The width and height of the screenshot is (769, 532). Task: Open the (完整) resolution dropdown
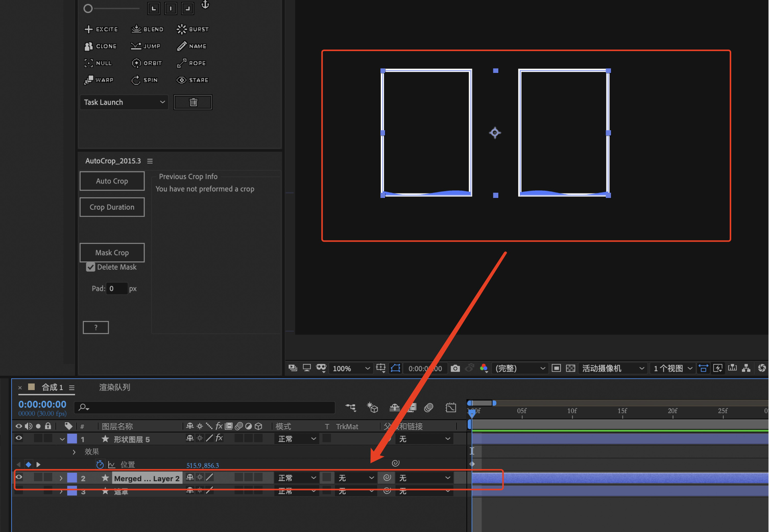click(520, 368)
